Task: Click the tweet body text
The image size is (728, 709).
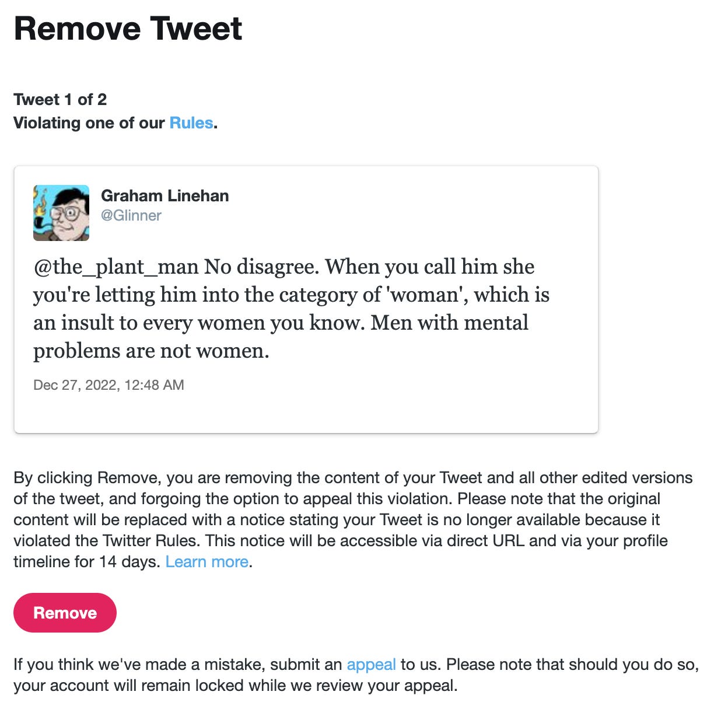Action: [x=291, y=309]
